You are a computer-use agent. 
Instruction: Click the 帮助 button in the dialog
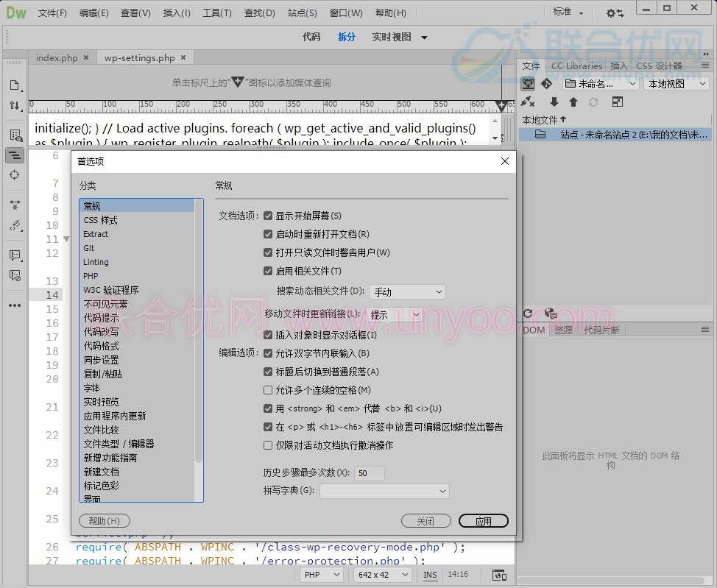104,521
